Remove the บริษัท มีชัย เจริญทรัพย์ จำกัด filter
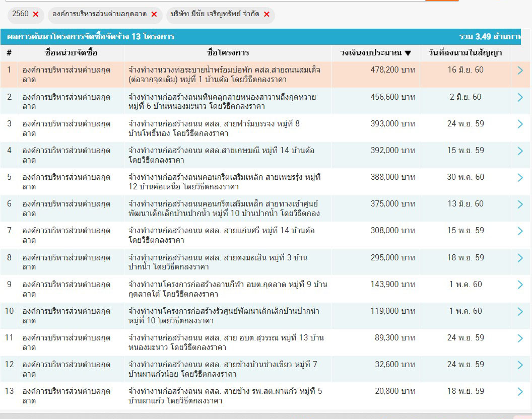Viewport: 532px width, 419px height. [267, 14]
